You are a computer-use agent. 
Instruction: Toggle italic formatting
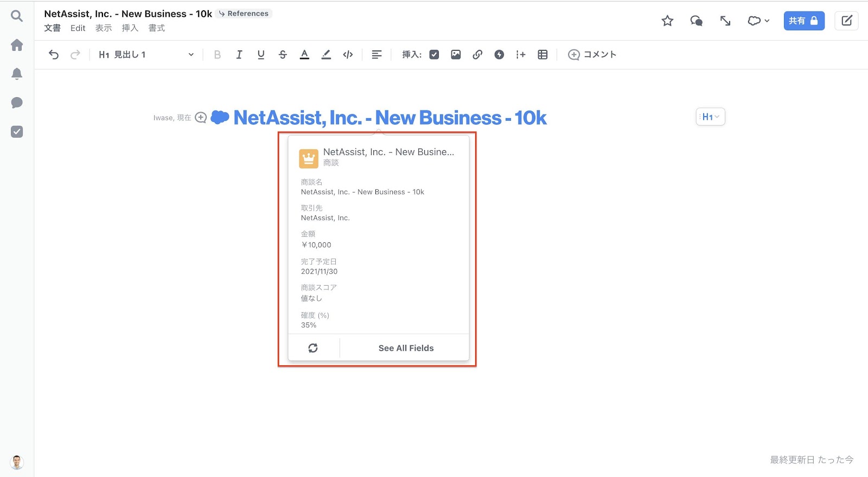pos(239,54)
